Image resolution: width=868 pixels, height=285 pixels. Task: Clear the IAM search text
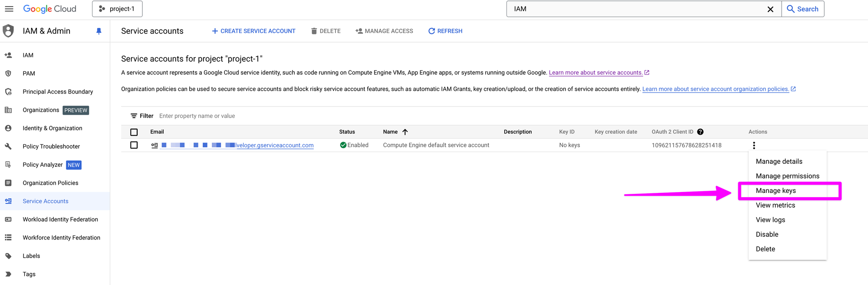[x=770, y=9]
